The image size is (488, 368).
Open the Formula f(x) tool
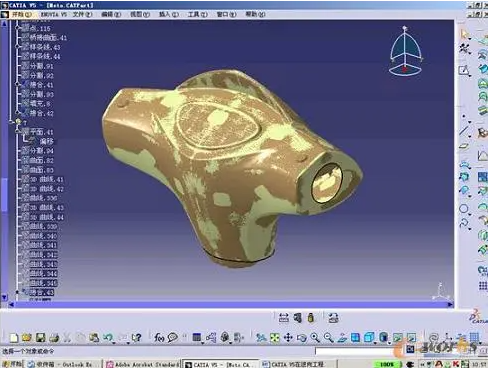coord(159,338)
